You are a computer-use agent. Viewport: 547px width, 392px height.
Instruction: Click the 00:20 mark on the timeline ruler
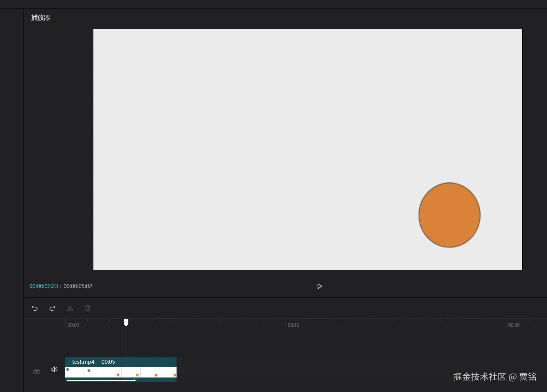coord(514,325)
